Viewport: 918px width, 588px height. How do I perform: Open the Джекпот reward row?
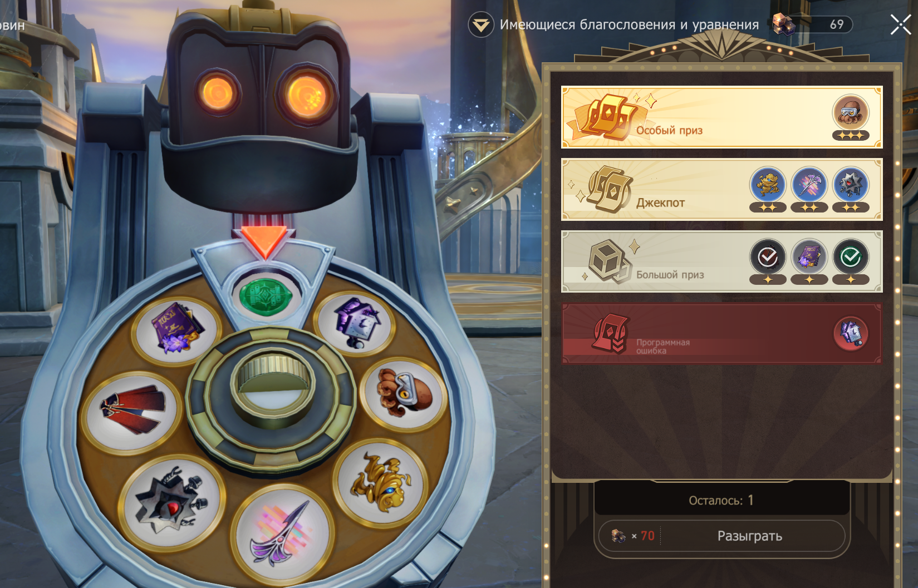tap(721, 190)
